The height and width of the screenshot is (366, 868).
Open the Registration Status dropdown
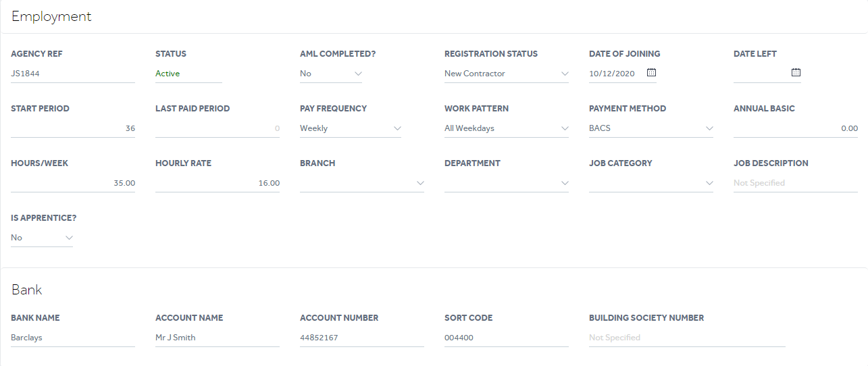click(x=507, y=74)
